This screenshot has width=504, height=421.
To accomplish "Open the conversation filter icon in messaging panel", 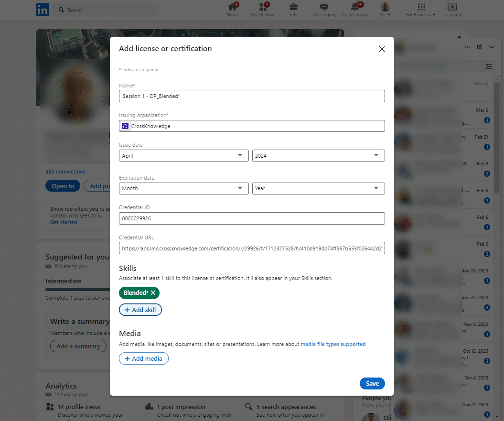I will (x=489, y=66).
